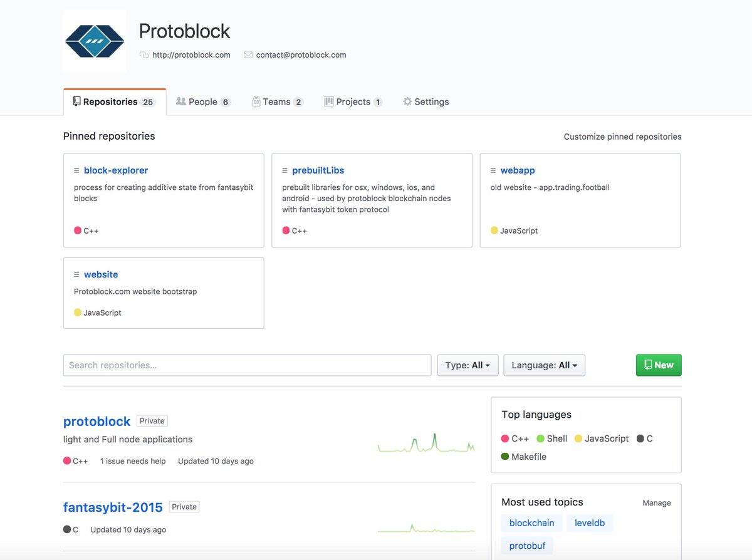752x560 pixels.
Task: Open the http://protoblock.com link
Action: pos(191,55)
